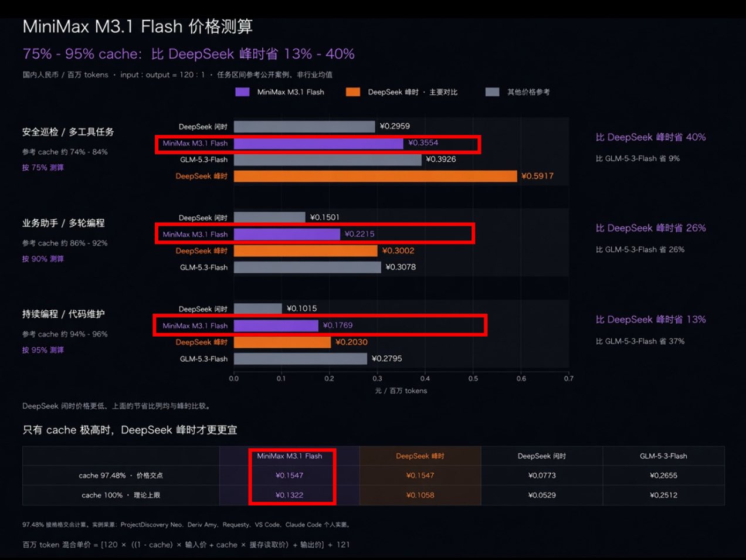746x560 pixels.
Task: Click the axis title '元 / 百万 tokens'
Action: (401, 391)
